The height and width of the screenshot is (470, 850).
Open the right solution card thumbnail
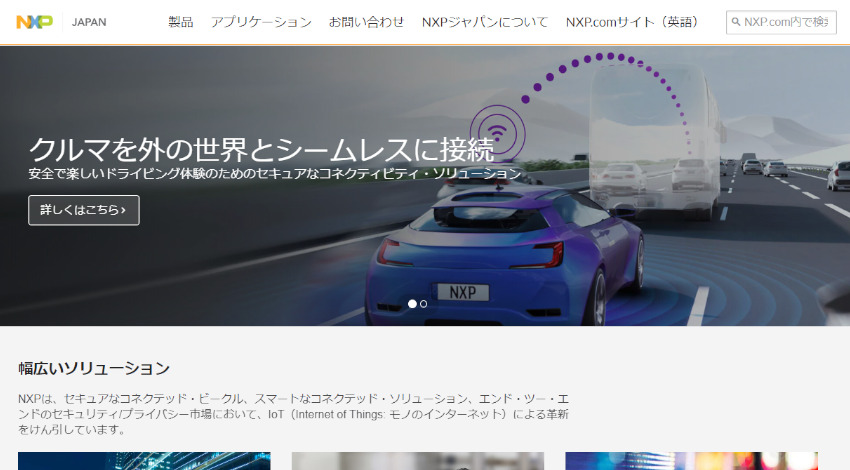692,461
